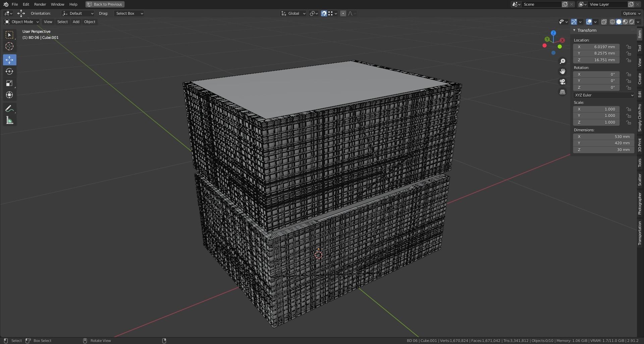Select the 3D Cursor tool
The width and height of the screenshot is (644, 344).
[x=9, y=46]
